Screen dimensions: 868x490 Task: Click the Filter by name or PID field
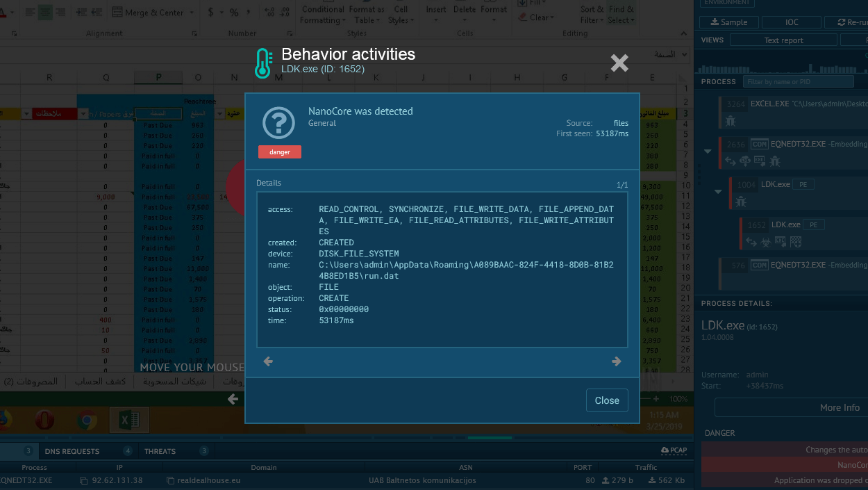point(798,82)
